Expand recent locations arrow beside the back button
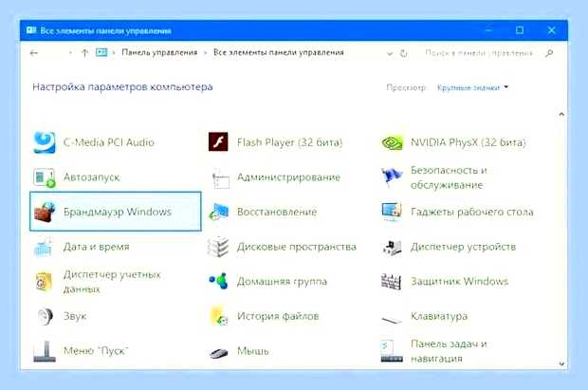The image size is (588, 390). point(70,53)
